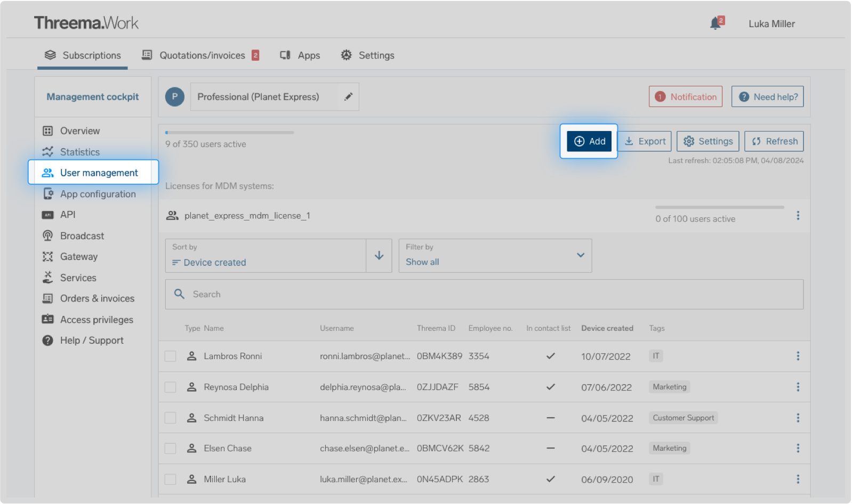Open user list Settings button
Image resolution: width=852 pixels, height=504 pixels.
(708, 141)
